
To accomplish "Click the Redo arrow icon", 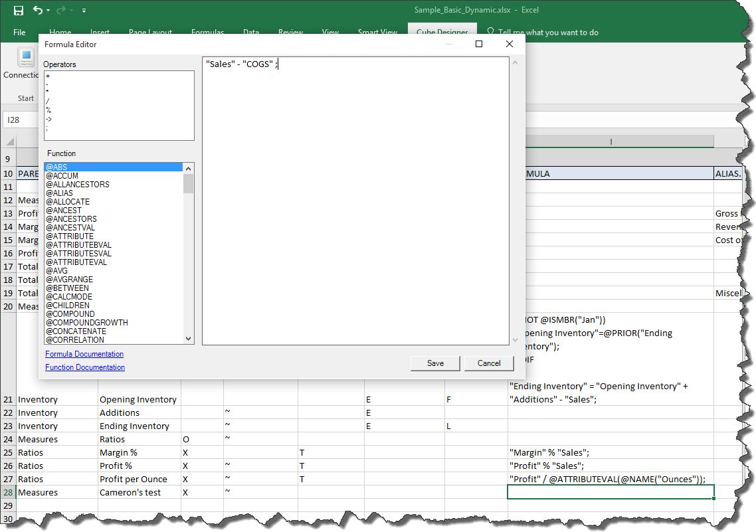I will click(60, 10).
